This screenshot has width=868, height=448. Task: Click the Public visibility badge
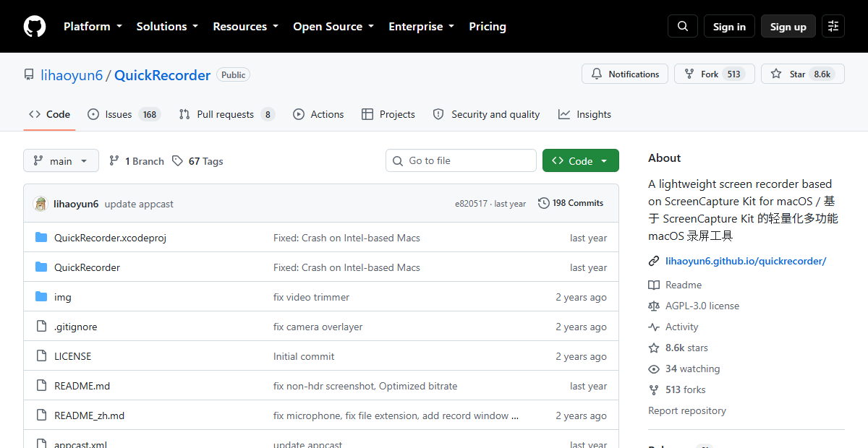[233, 75]
